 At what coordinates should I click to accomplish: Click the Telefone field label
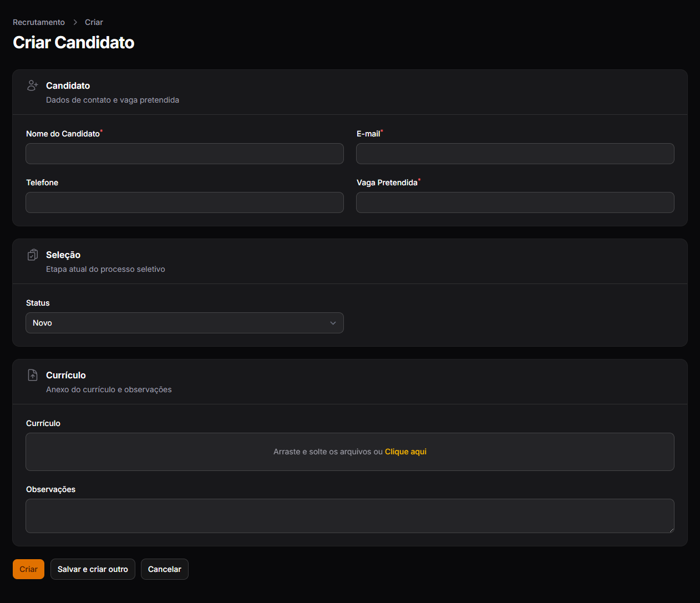42,183
